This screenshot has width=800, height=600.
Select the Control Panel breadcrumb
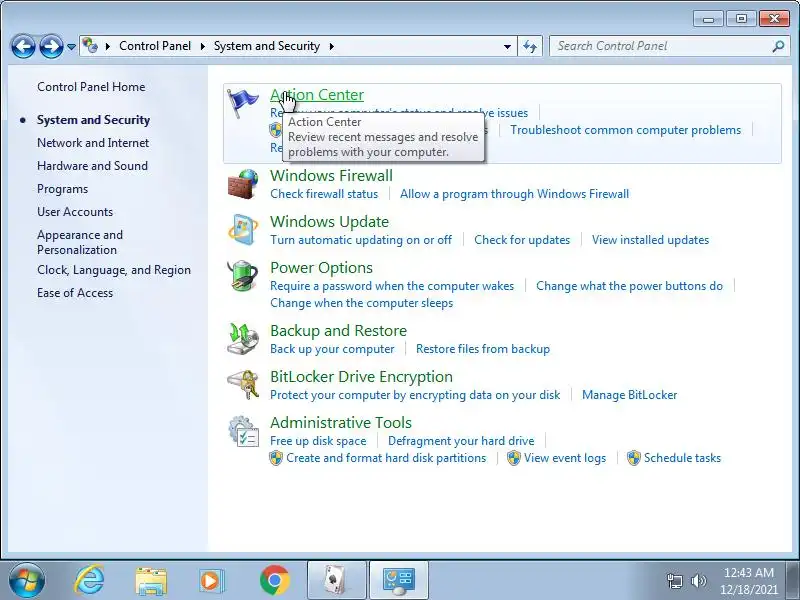(155, 46)
